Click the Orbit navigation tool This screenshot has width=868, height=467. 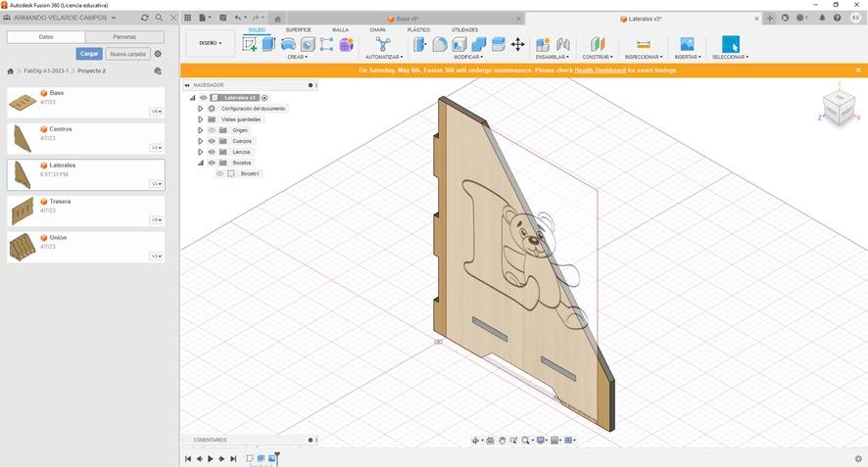pyautogui.click(x=475, y=441)
